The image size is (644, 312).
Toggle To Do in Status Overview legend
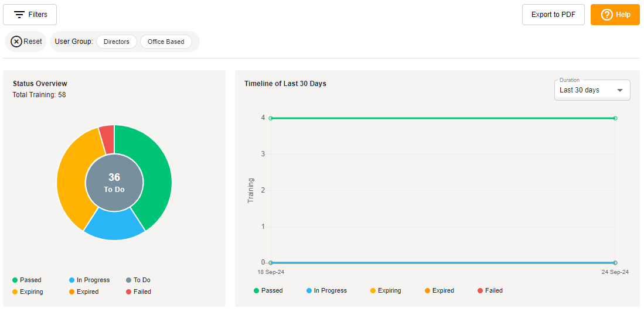click(138, 280)
